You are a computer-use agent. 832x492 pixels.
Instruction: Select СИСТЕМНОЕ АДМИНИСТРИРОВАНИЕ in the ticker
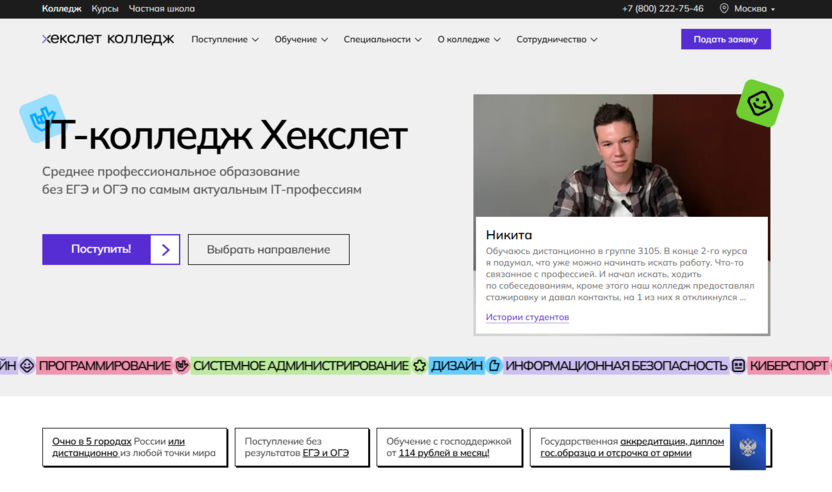point(300,365)
